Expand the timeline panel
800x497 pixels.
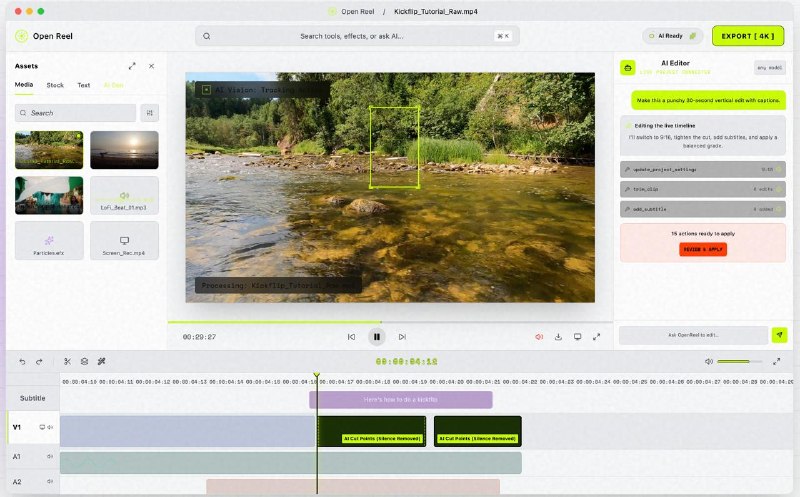[x=777, y=361]
